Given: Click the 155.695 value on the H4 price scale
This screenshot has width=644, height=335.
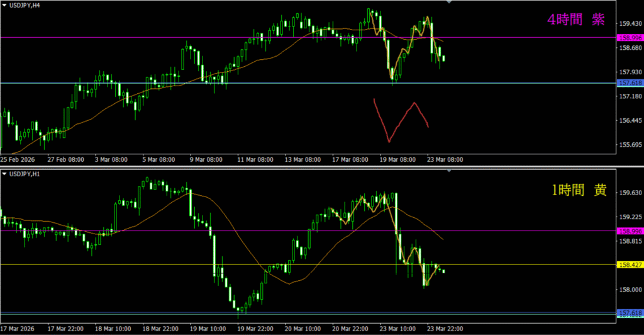Looking at the screenshot, I should (630, 145).
